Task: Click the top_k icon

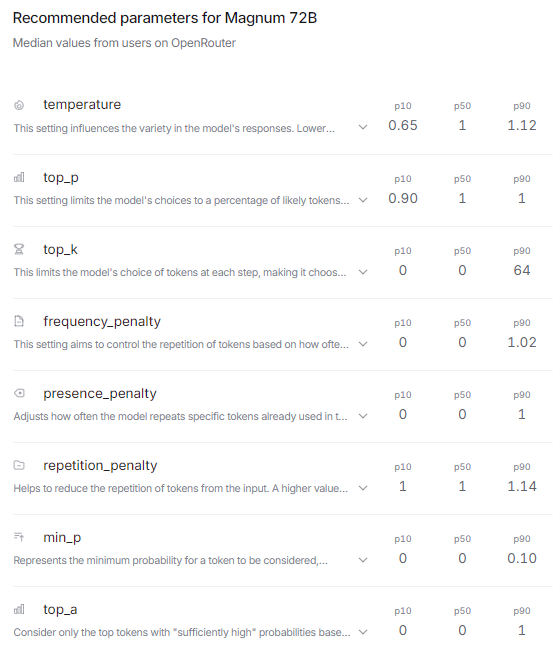Action: pos(19,249)
